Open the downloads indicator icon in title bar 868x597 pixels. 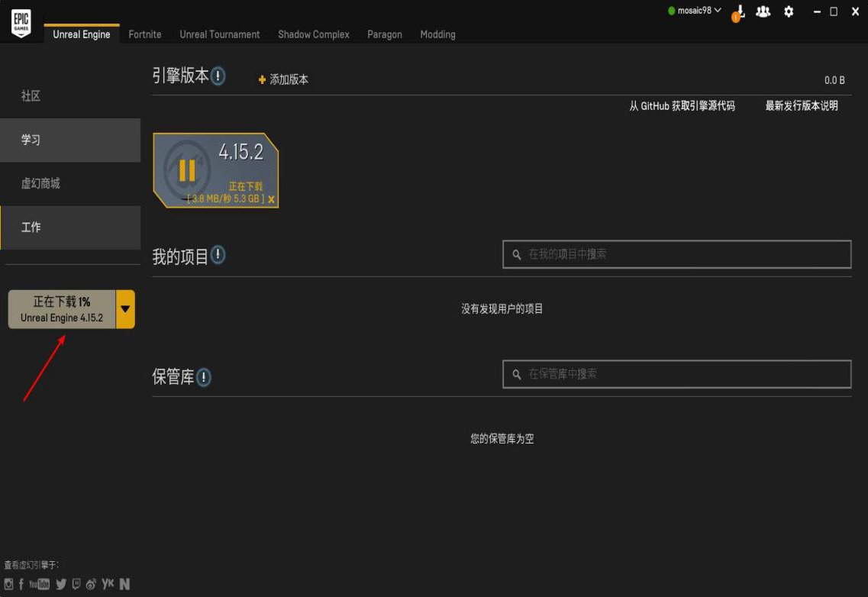pos(738,12)
